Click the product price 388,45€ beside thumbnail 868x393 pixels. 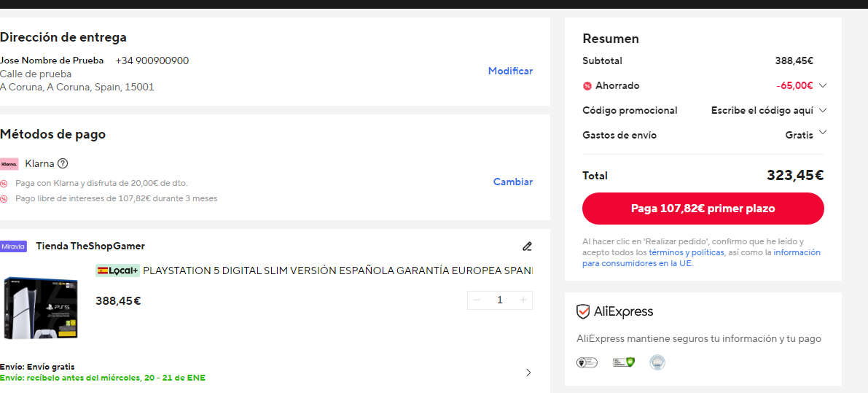coord(119,302)
